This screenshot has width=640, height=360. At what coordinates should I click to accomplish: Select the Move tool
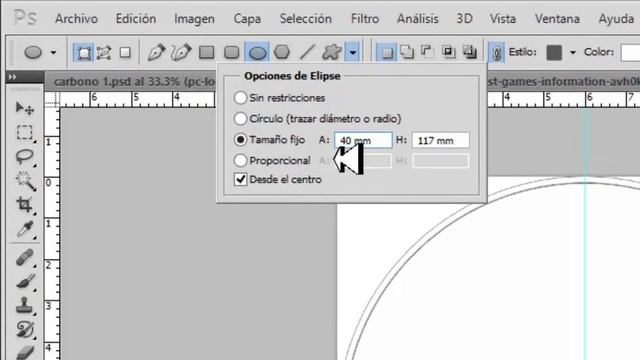coord(24,108)
